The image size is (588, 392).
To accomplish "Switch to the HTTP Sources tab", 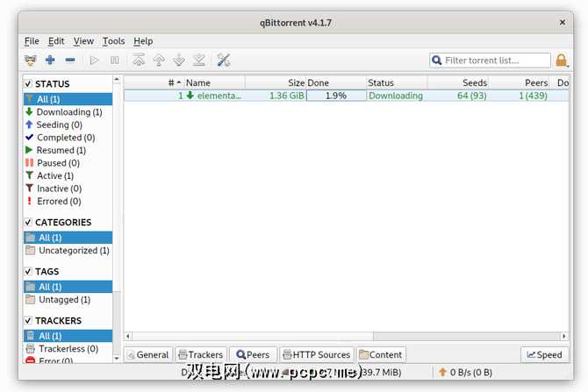I will coord(317,354).
